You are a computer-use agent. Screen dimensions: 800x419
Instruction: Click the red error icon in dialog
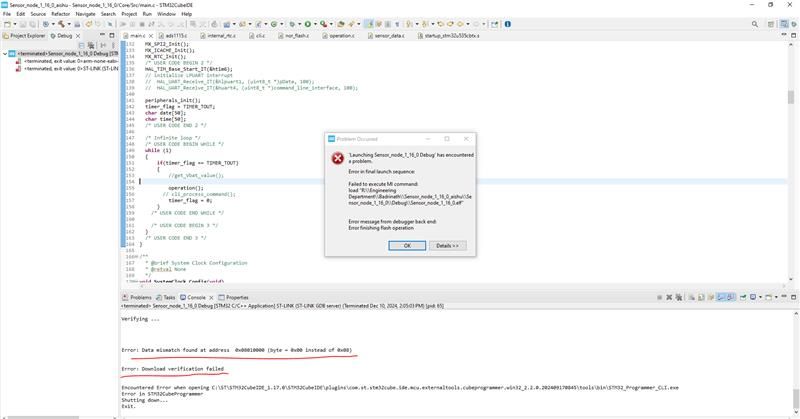pyautogui.click(x=338, y=158)
